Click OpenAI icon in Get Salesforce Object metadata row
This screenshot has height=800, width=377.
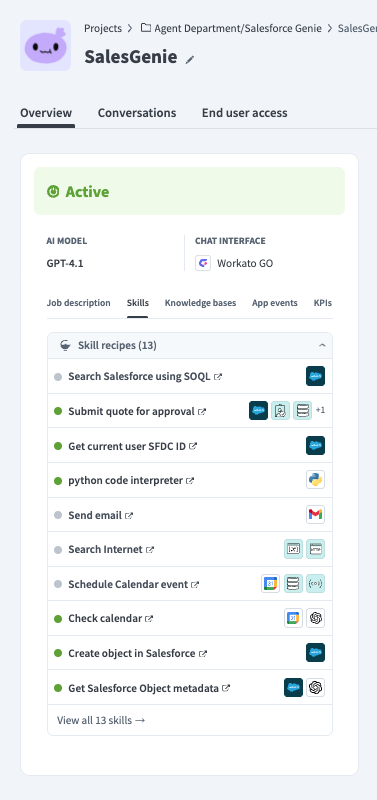click(x=315, y=687)
